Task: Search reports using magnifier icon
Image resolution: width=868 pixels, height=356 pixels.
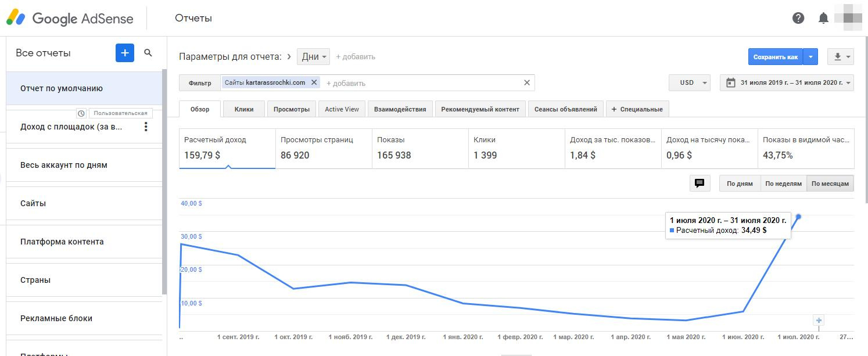Action: coord(148,53)
